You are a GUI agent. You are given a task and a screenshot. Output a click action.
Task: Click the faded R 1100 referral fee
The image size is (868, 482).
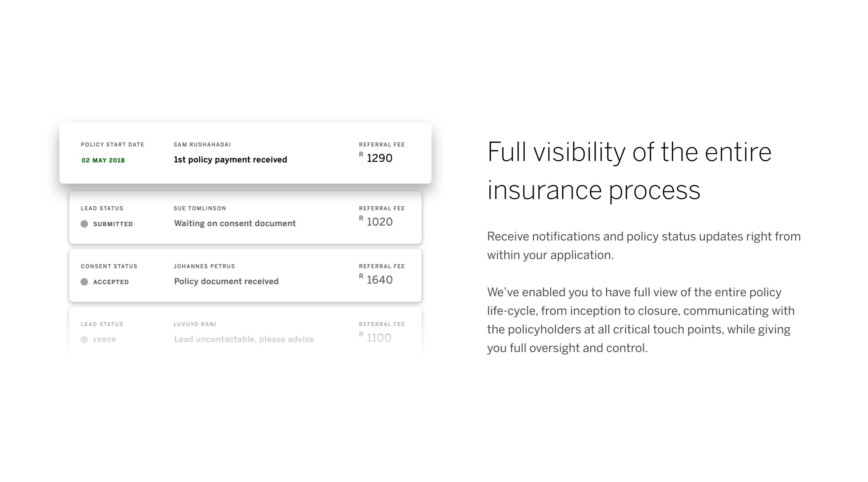[375, 337]
